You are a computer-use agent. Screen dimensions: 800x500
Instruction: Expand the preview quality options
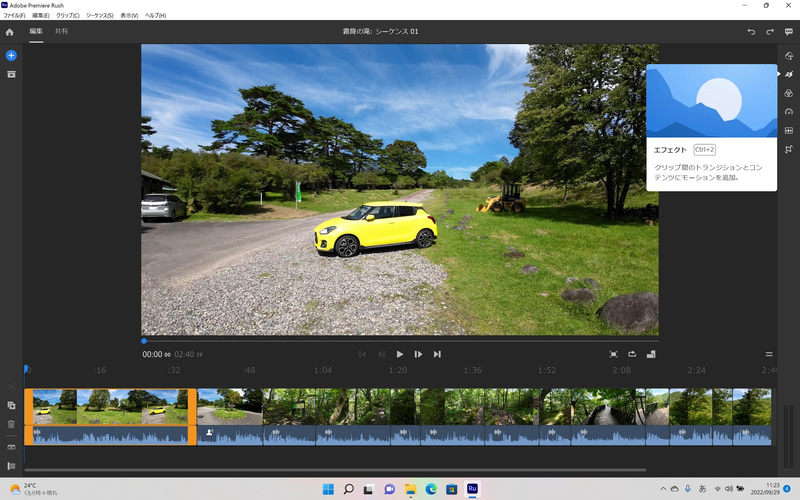[651, 354]
